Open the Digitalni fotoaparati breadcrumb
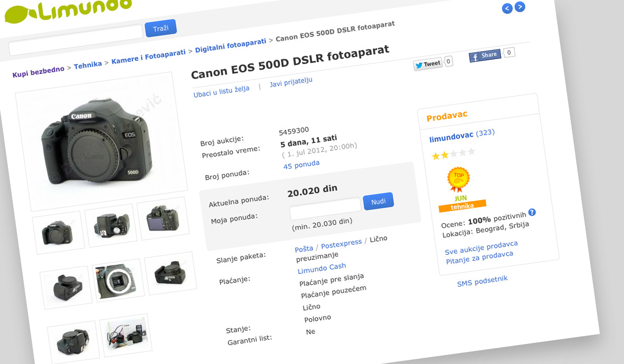The width and height of the screenshot is (624, 364). pyautogui.click(x=230, y=46)
